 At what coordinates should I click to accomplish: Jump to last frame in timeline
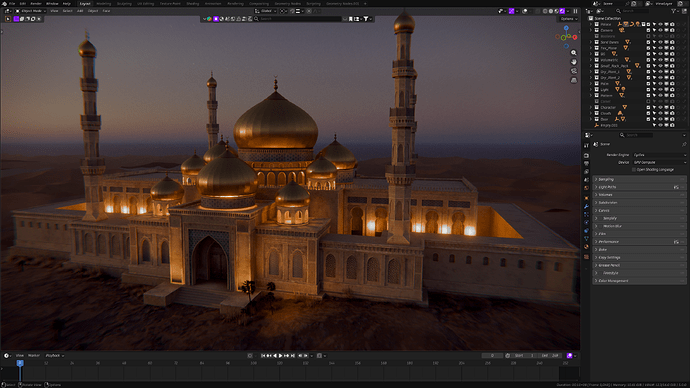[x=293, y=355]
